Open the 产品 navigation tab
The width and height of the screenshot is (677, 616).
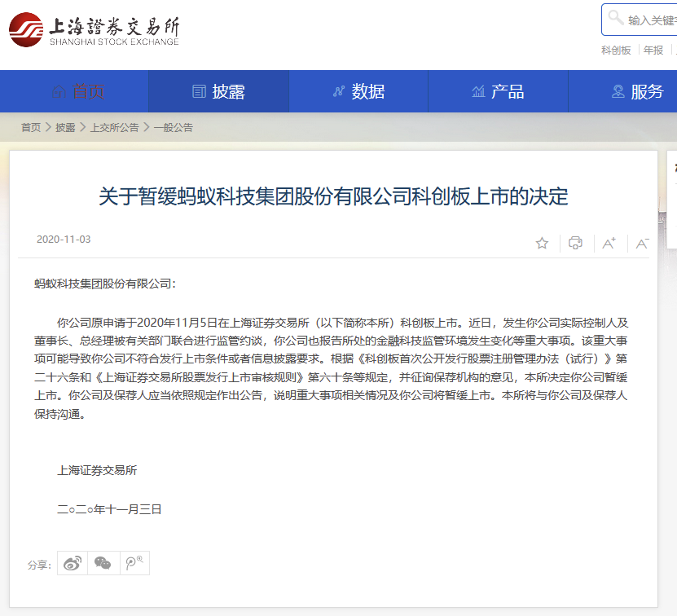499,91
